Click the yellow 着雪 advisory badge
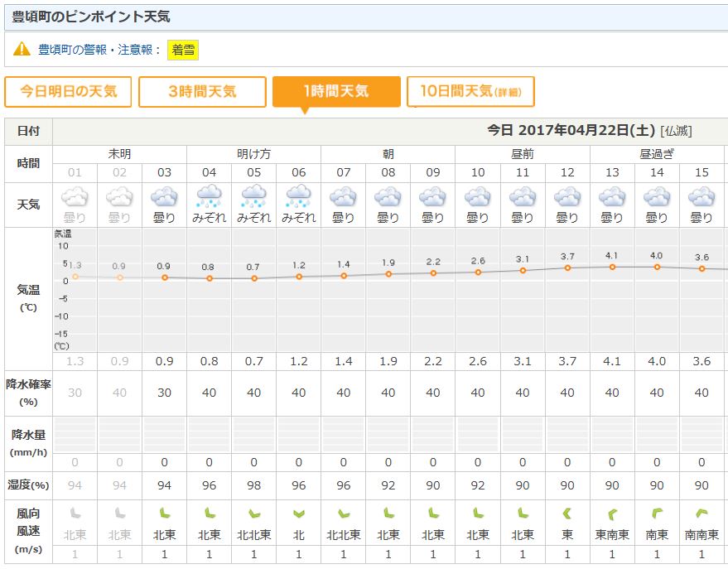 [183, 50]
